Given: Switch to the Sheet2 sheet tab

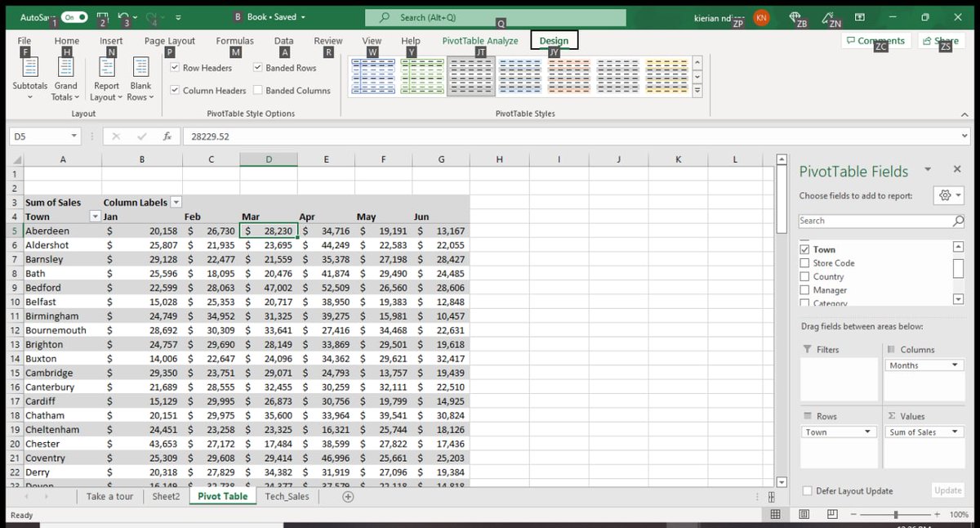Looking at the screenshot, I should click(166, 496).
